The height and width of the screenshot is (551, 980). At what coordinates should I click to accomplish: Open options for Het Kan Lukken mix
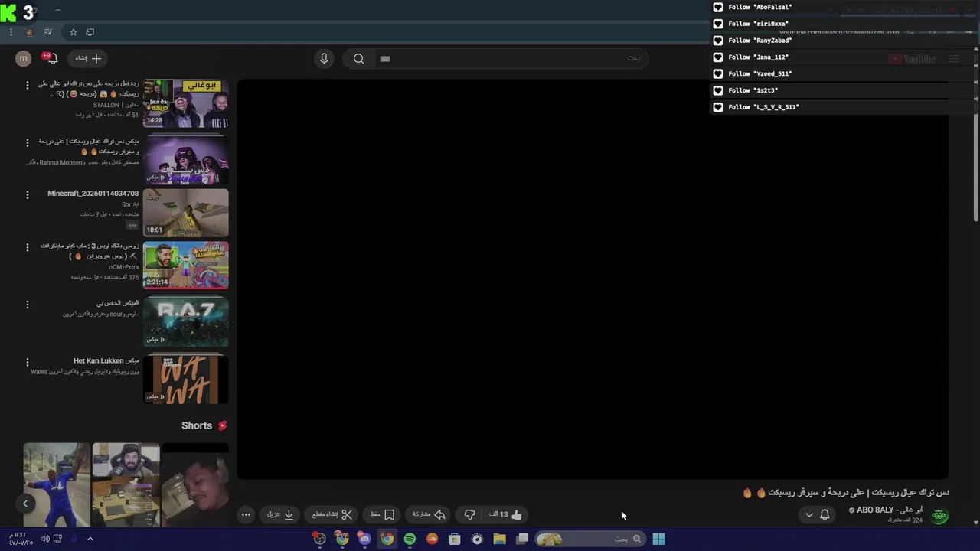click(28, 362)
